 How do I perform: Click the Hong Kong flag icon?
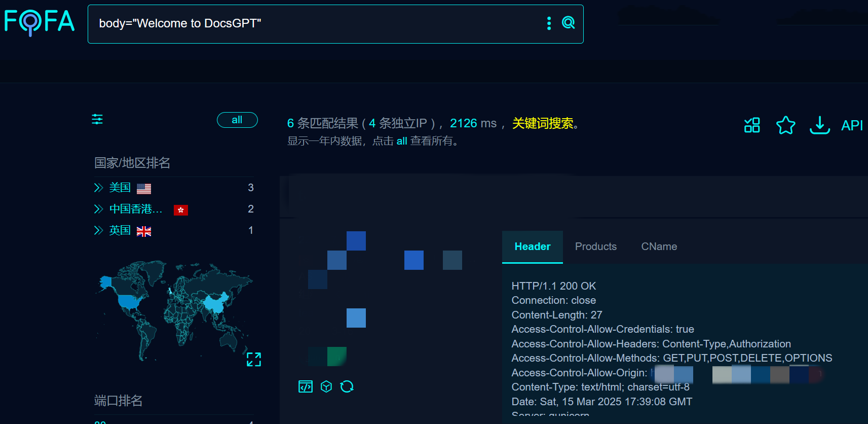point(181,210)
